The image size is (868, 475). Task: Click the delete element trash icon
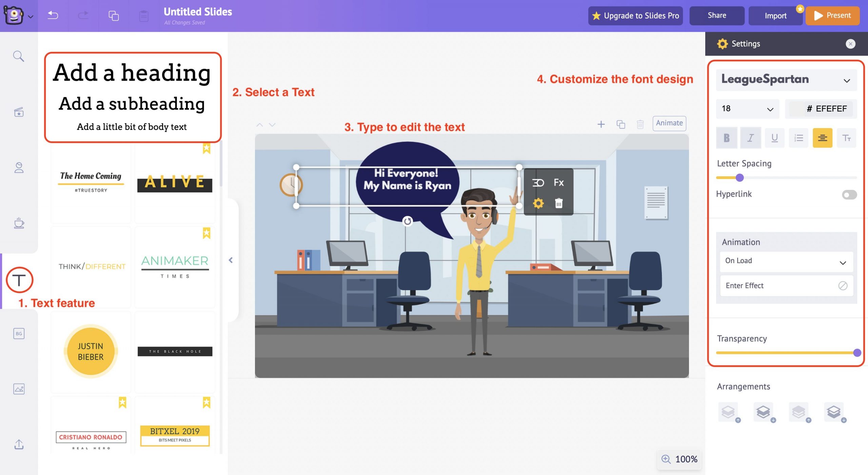(558, 203)
